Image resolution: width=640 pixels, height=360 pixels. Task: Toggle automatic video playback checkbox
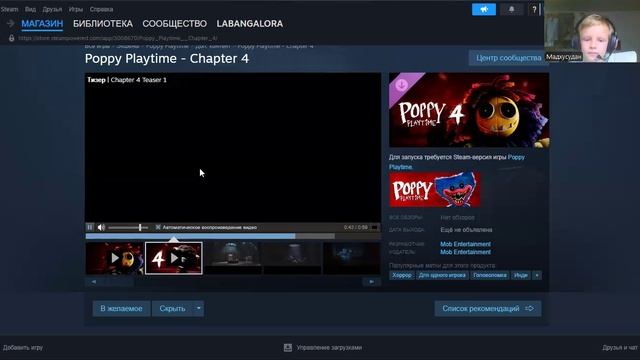click(158, 227)
